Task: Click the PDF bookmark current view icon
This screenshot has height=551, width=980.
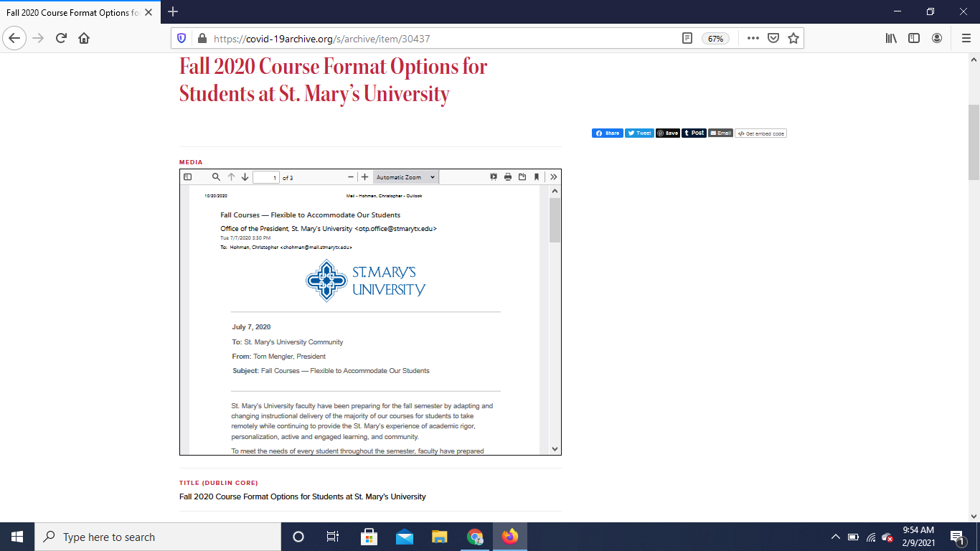Action: click(x=537, y=177)
